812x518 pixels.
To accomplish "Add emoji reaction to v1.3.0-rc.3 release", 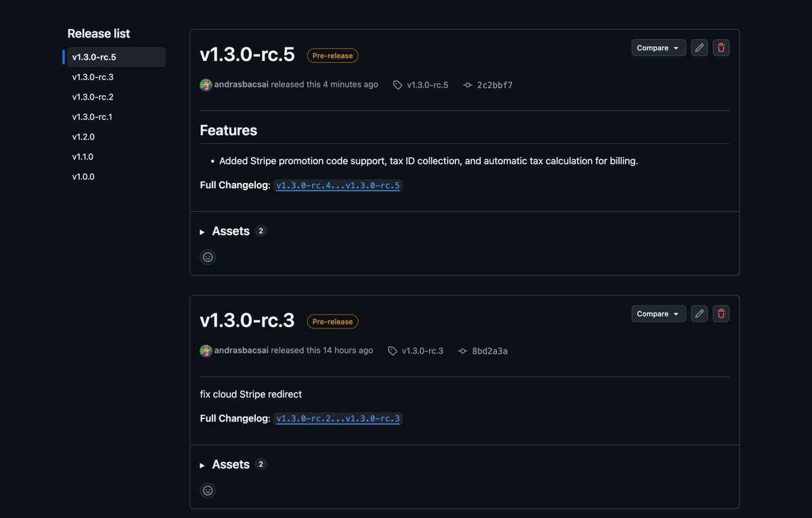I will pyautogui.click(x=208, y=490).
